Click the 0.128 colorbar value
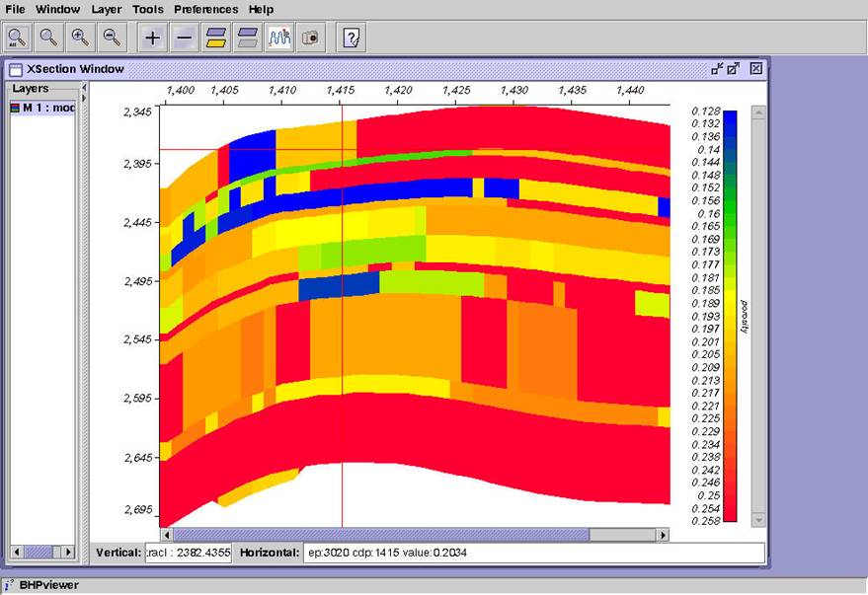Image resolution: width=868 pixels, height=595 pixels. coord(706,112)
